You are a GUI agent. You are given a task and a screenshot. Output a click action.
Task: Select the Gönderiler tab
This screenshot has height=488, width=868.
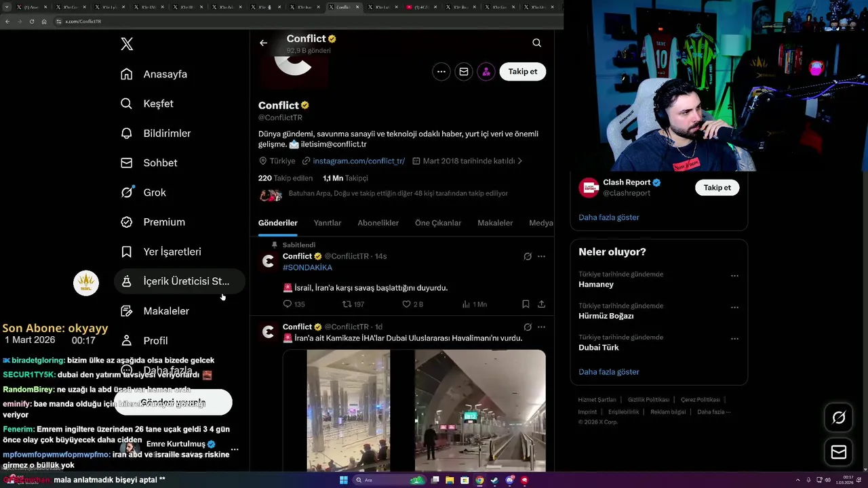278,223
